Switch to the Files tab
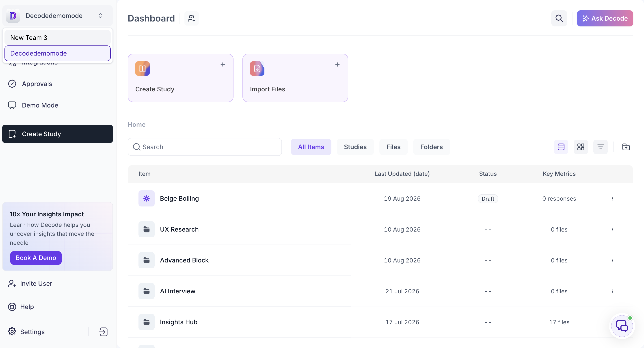The height and width of the screenshot is (348, 644). (x=393, y=147)
